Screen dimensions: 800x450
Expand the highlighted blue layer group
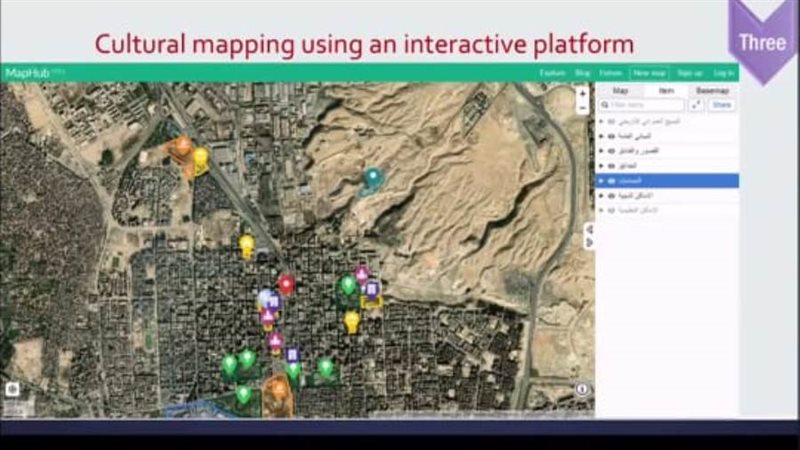coord(601,181)
